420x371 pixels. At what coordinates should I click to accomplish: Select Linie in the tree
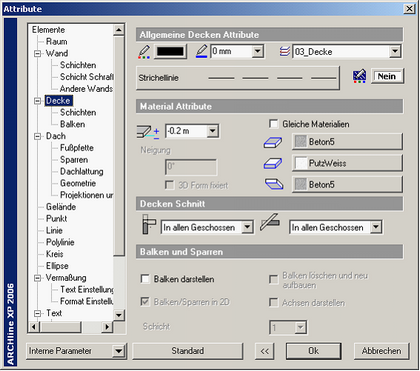coord(54,231)
